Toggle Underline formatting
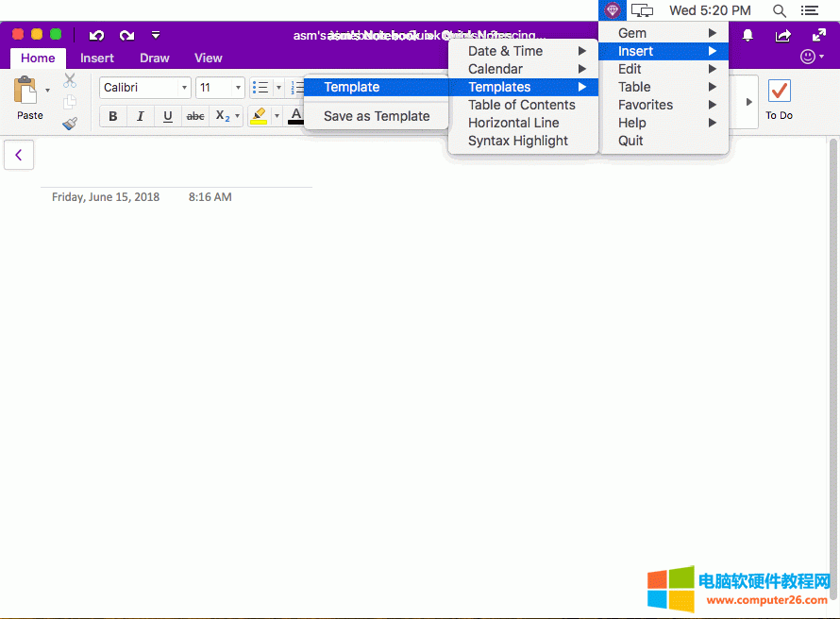 click(168, 117)
